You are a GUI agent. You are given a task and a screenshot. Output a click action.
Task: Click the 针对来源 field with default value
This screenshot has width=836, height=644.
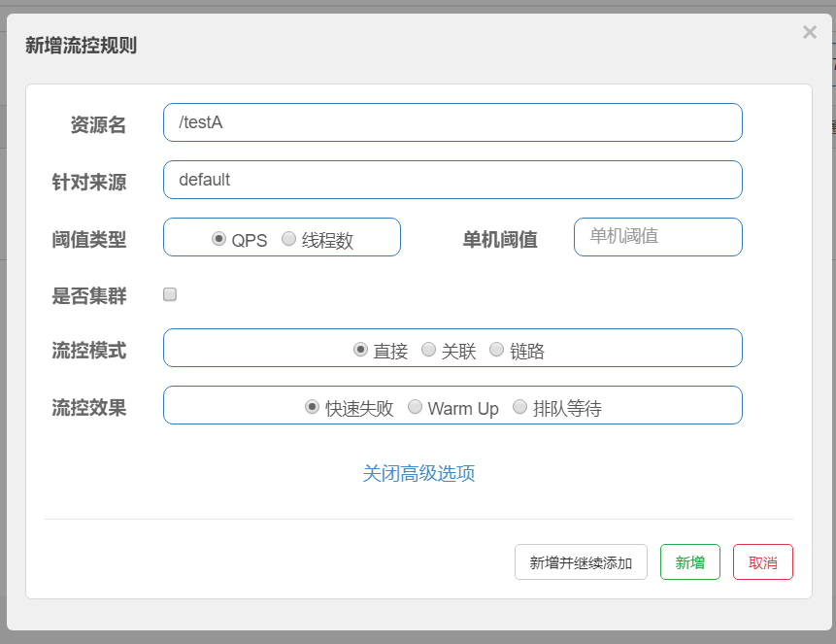point(452,180)
